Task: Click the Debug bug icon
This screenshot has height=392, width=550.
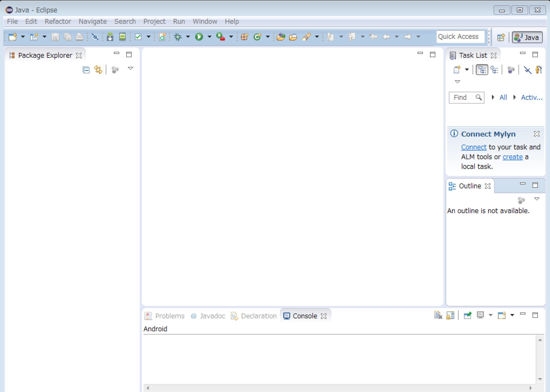Action: (x=178, y=37)
